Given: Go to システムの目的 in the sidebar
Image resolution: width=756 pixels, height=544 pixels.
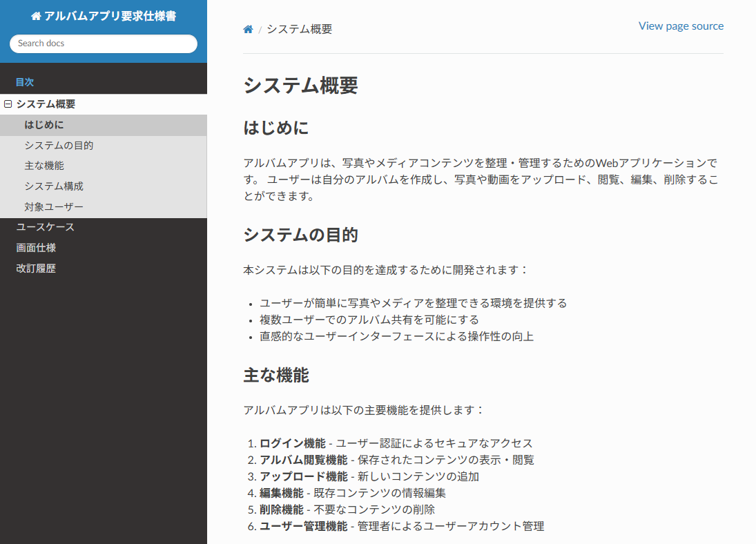Looking at the screenshot, I should pos(59,146).
